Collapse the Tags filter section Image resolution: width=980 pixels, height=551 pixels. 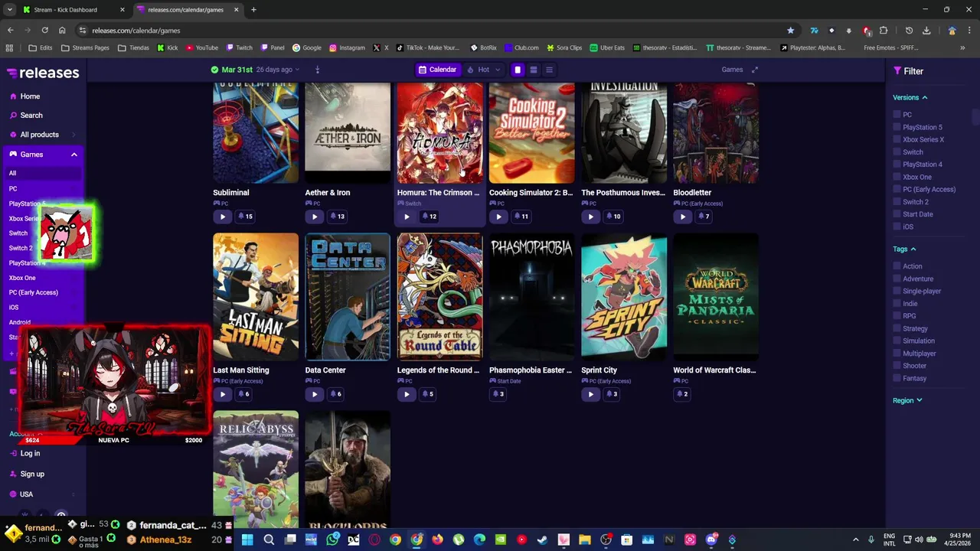click(904, 249)
